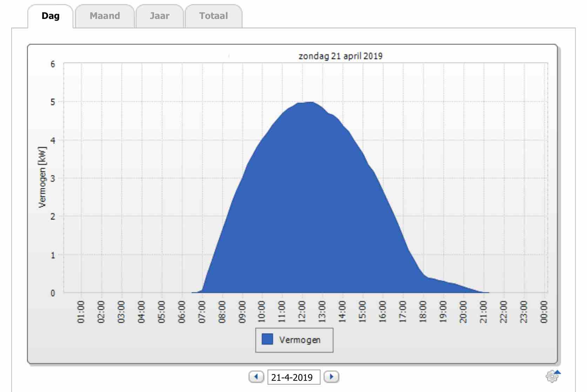Click the Vermogen [kW] axis label
The image size is (587, 392).
pos(42,176)
